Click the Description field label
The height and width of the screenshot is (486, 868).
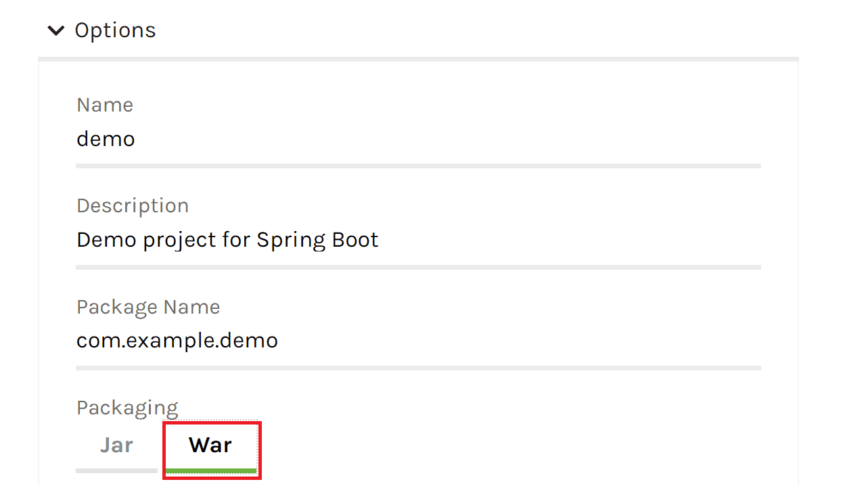coord(133,206)
